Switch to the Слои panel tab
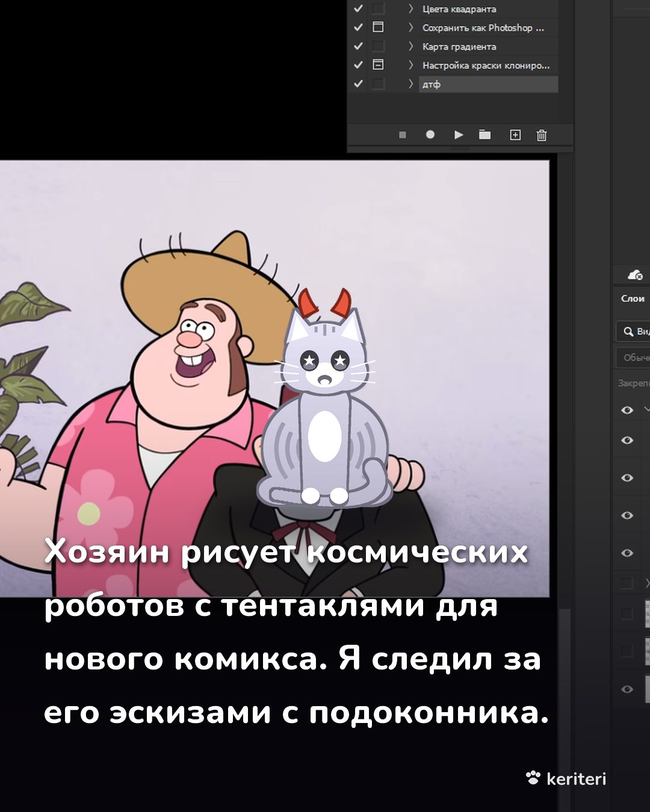This screenshot has width=650, height=812. [x=633, y=298]
